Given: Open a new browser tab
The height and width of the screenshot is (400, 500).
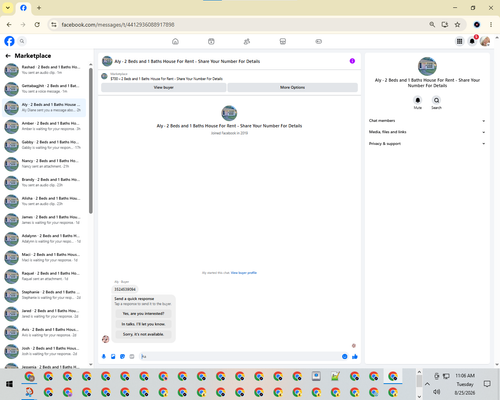Looking at the screenshot, I should (x=39, y=8).
